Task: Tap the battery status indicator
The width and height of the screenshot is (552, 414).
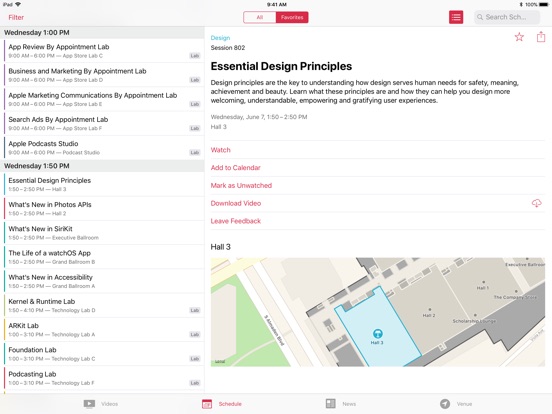Action: 543,4
